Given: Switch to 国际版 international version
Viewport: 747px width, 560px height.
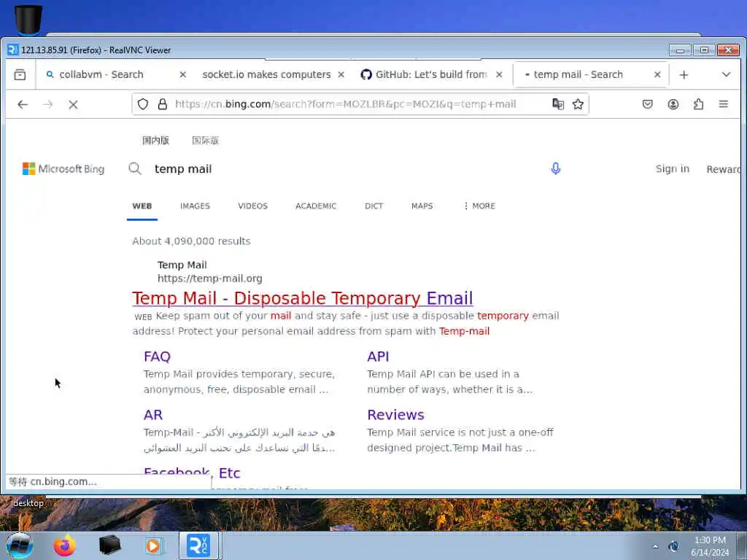Looking at the screenshot, I should (205, 141).
